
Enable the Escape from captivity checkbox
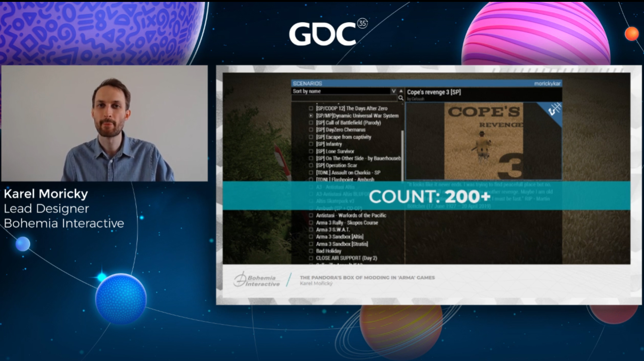coord(311,137)
